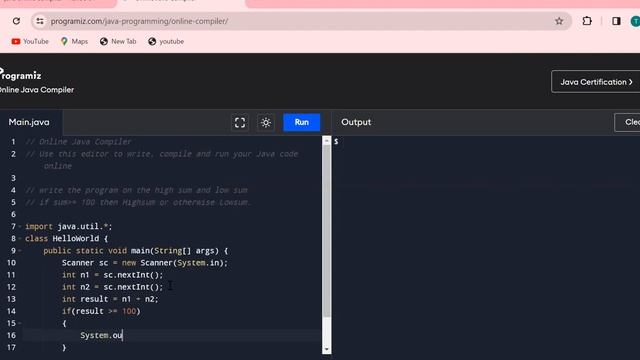The height and width of the screenshot is (360, 640).
Task: Open the Chrome profile avatar
Action: click(635, 21)
